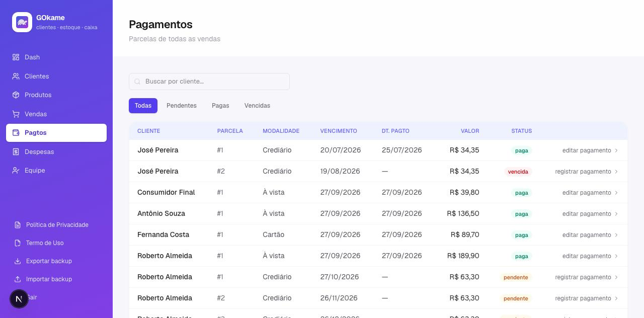The height and width of the screenshot is (318, 644).
Task: Click editar pagamento for José Pereira #1
Action: 590,150
